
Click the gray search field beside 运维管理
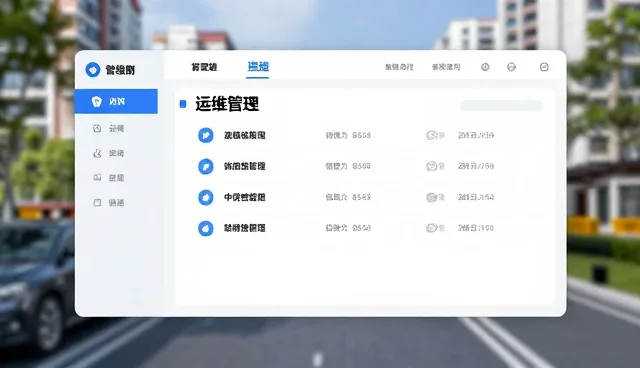click(x=501, y=105)
